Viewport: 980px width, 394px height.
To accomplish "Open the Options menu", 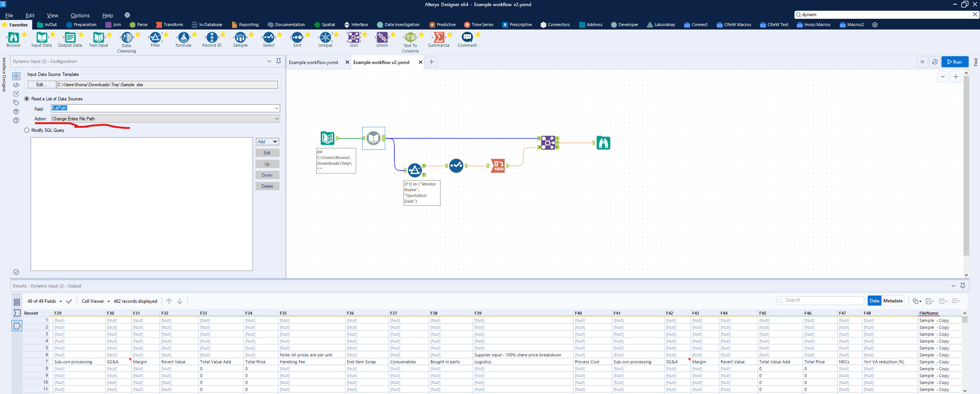I will click(x=80, y=15).
